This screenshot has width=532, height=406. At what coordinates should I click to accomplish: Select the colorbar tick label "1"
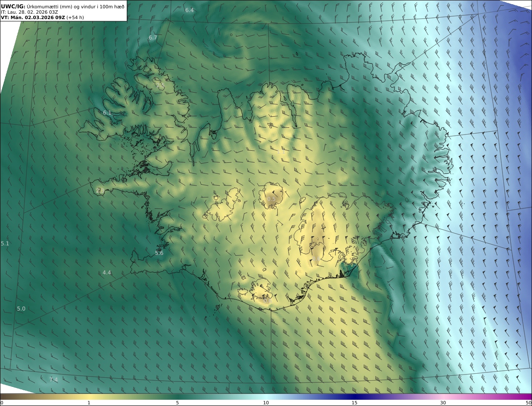pyautogui.click(x=89, y=403)
